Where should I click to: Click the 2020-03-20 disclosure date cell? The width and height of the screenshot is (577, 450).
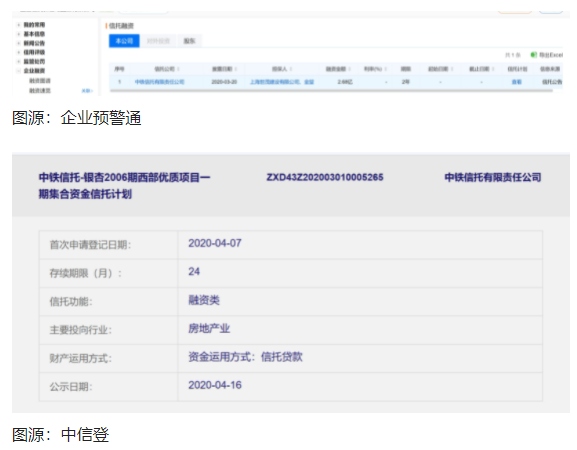[224, 82]
